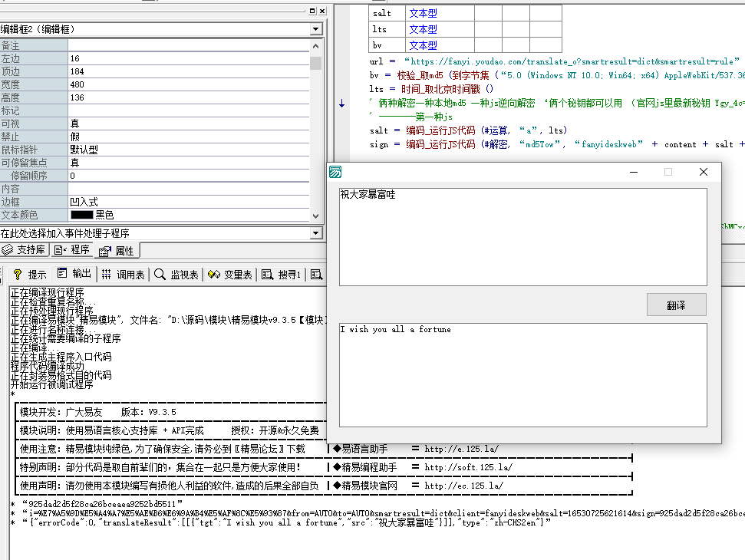Click the 翻译 translate button
Viewport: 745px width, 560px height.
coord(676,305)
